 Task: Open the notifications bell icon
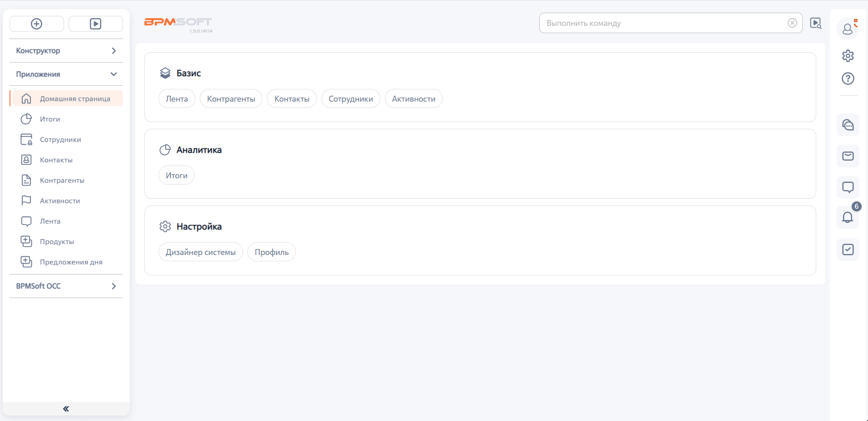coord(848,217)
